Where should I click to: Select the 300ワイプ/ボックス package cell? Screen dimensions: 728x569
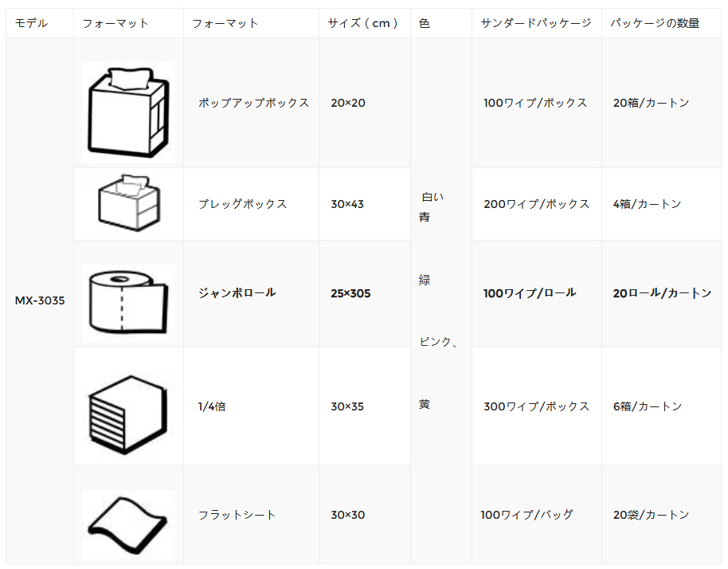(537, 406)
